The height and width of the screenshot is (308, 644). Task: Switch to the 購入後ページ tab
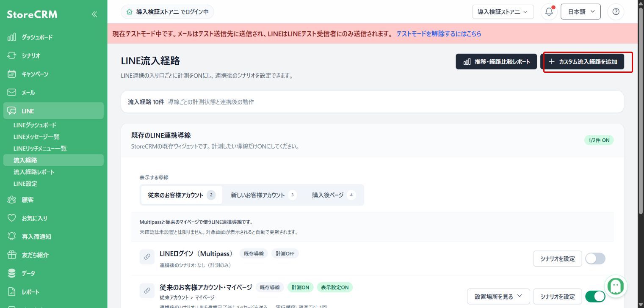334,195
